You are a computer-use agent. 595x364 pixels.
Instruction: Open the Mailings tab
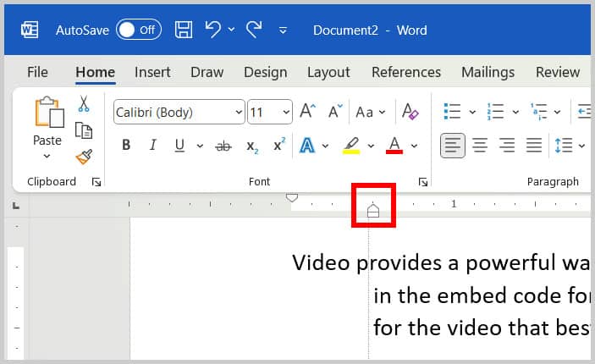point(488,72)
